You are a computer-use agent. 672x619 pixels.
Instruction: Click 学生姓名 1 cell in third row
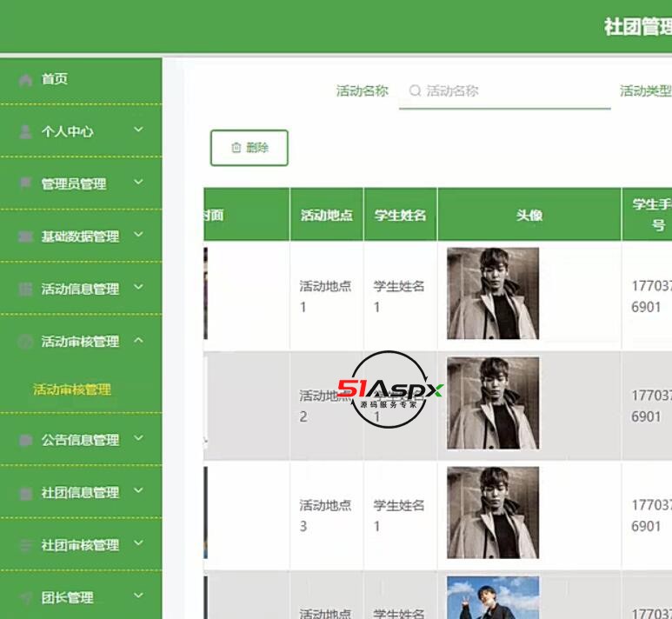400,516
